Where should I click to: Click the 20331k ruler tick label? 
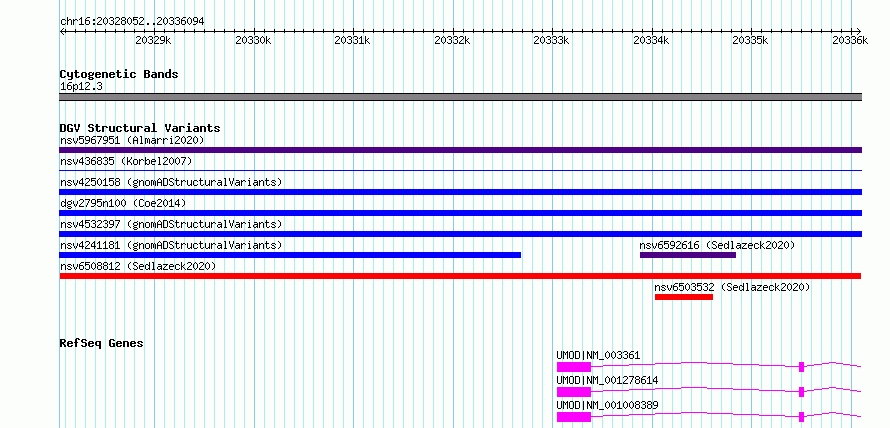[352, 40]
